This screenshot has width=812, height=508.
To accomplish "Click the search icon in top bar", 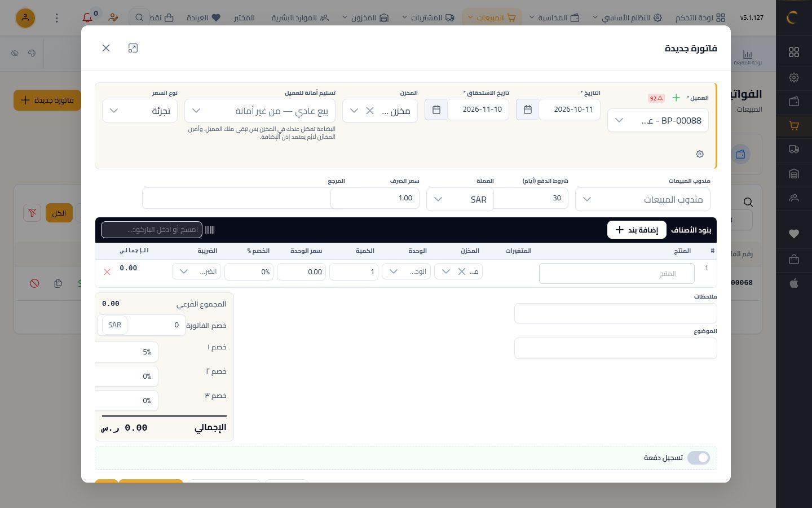I will (x=139, y=17).
